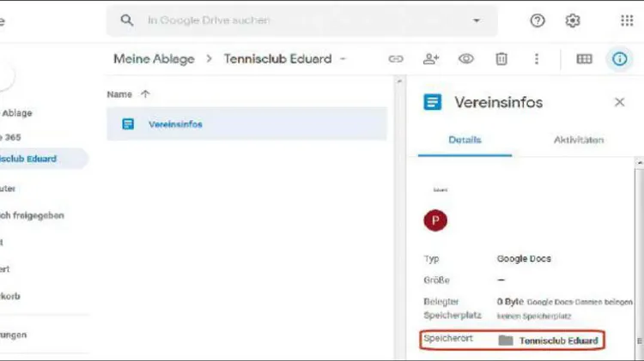Click the trash delete icon
Viewport: 644px width, 361px height.
tap(501, 59)
